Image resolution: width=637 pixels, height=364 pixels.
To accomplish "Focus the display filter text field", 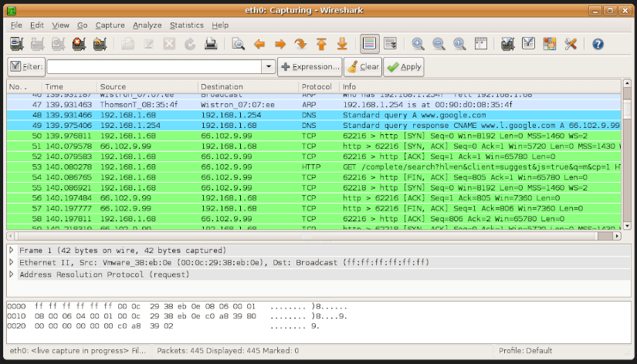I will coord(154,66).
